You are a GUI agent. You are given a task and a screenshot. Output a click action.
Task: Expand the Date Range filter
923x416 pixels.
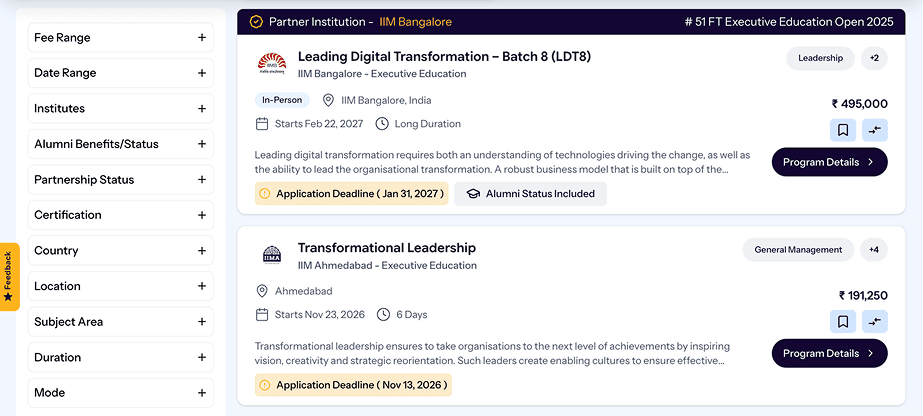[x=121, y=73]
